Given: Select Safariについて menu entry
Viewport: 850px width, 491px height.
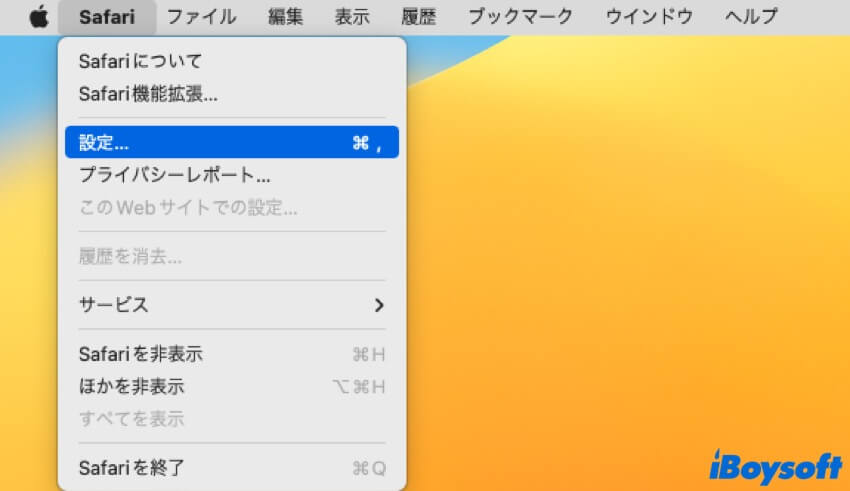Looking at the screenshot, I should tap(232, 61).
